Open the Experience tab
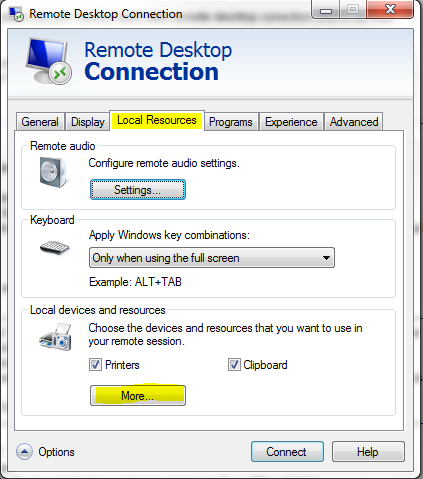Image resolution: width=423 pixels, height=479 pixels. pyautogui.click(x=291, y=122)
